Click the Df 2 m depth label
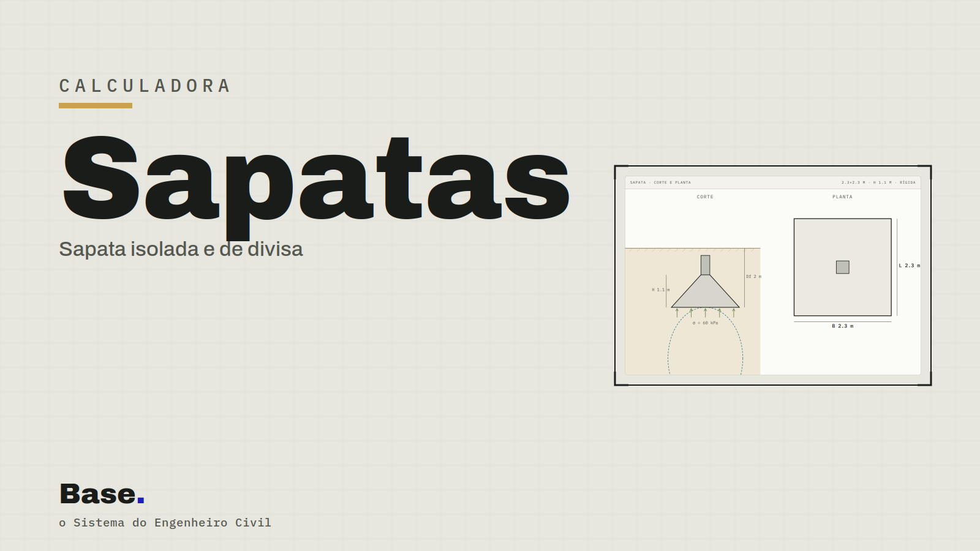This screenshot has height=551, width=980. point(754,277)
